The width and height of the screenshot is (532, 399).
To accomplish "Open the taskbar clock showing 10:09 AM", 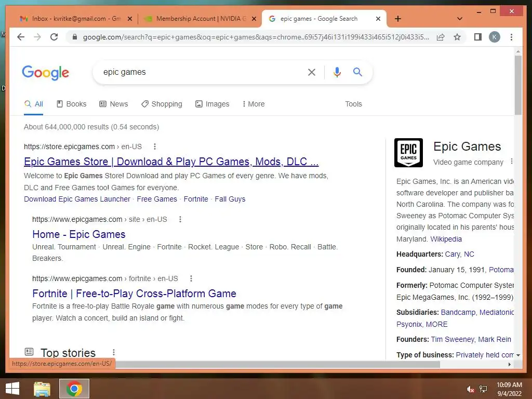I will pyautogui.click(x=509, y=389).
